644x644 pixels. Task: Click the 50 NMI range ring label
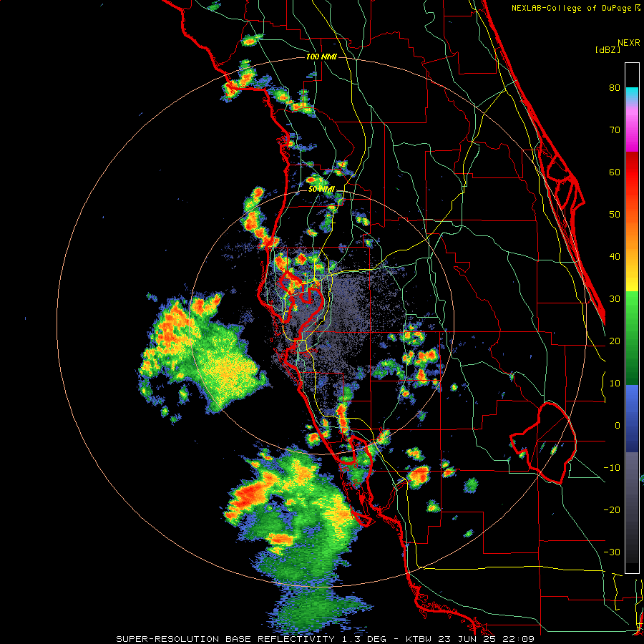321,190
